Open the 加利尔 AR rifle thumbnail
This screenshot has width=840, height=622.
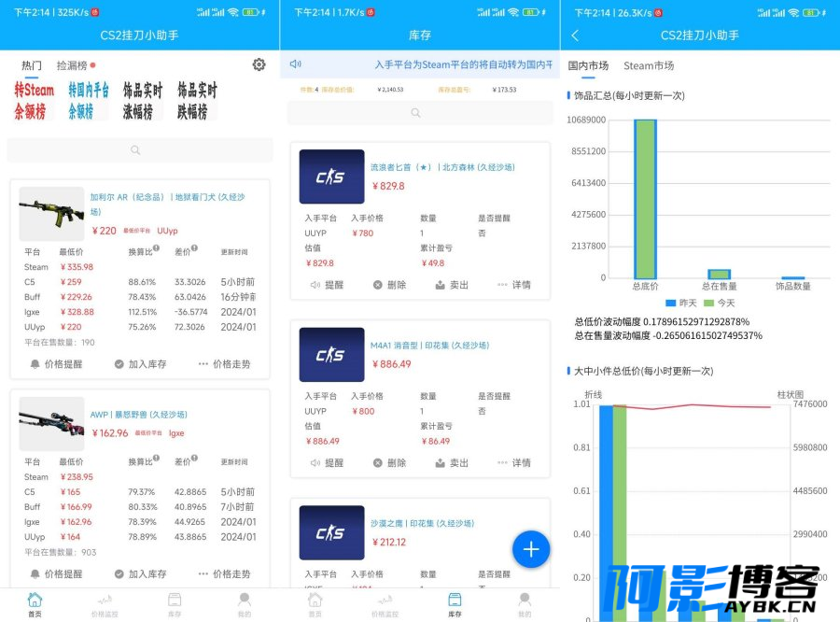51,214
